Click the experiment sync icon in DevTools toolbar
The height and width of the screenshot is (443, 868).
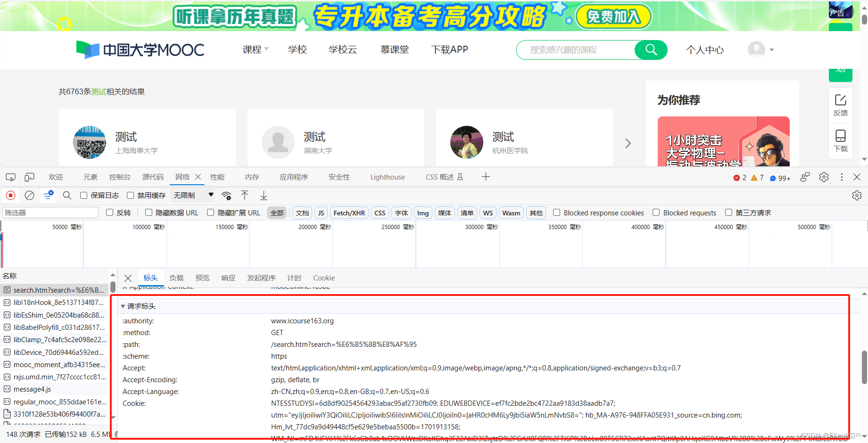pyautogui.click(x=805, y=177)
